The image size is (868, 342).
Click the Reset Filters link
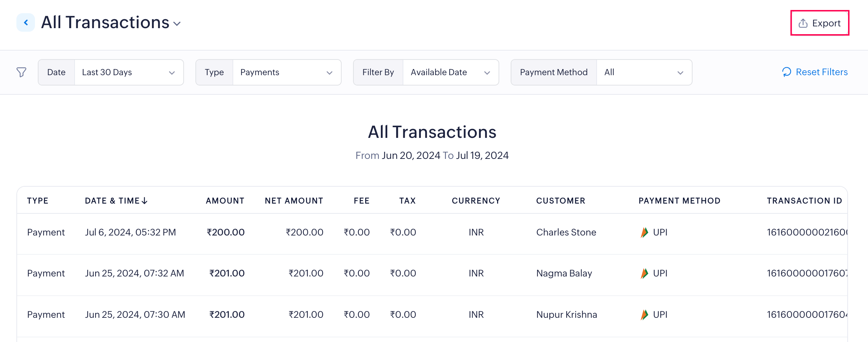pyautogui.click(x=821, y=72)
